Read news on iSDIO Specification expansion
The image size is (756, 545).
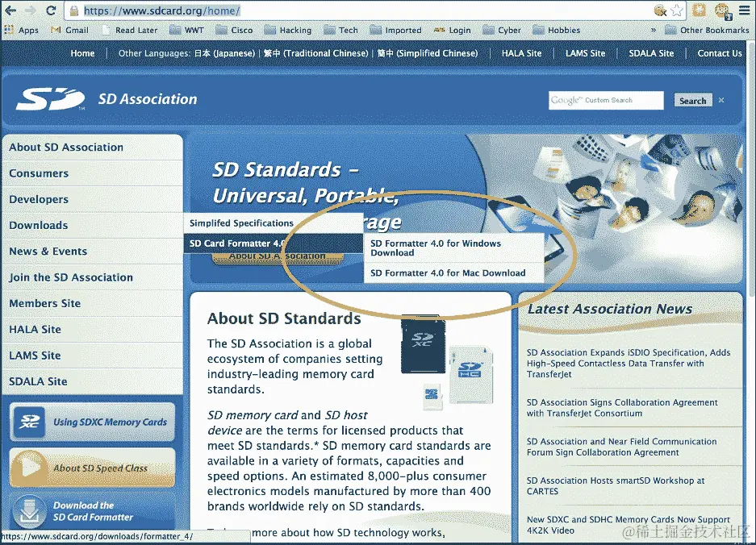629,364
